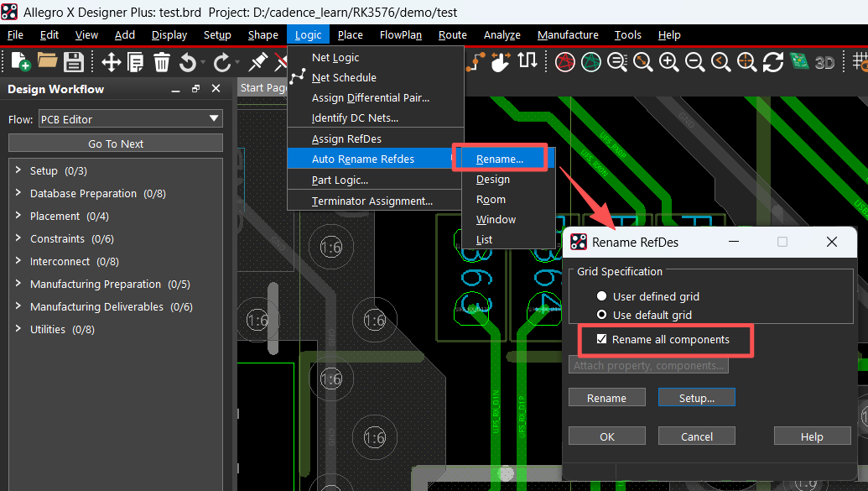Screen dimensions: 868x491
Task: Float the Design Workflow panel
Action: click(195, 89)
